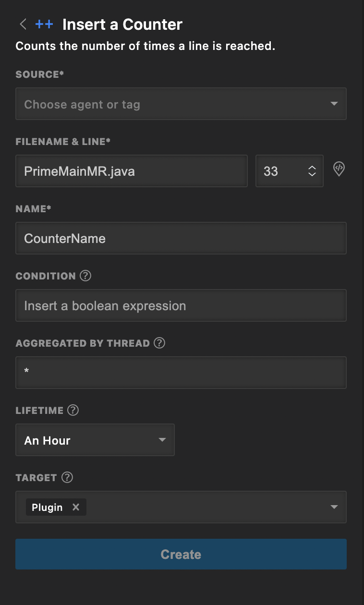Select the Plugin tag in Target
Viewport: 364px width, 605px height.
(x=47, y=507)
